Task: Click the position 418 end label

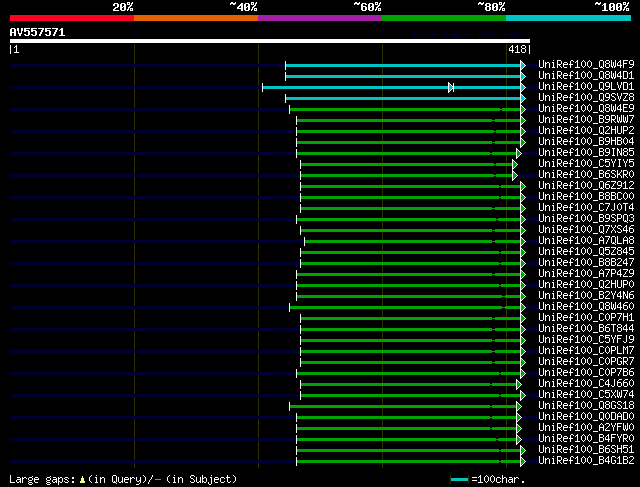Action: point(517,49)
